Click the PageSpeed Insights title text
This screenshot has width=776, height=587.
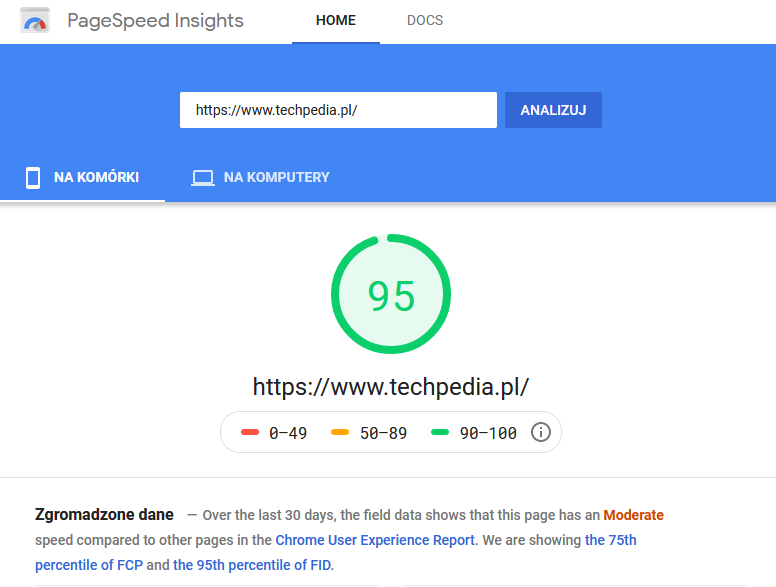(x=155, y=21)
